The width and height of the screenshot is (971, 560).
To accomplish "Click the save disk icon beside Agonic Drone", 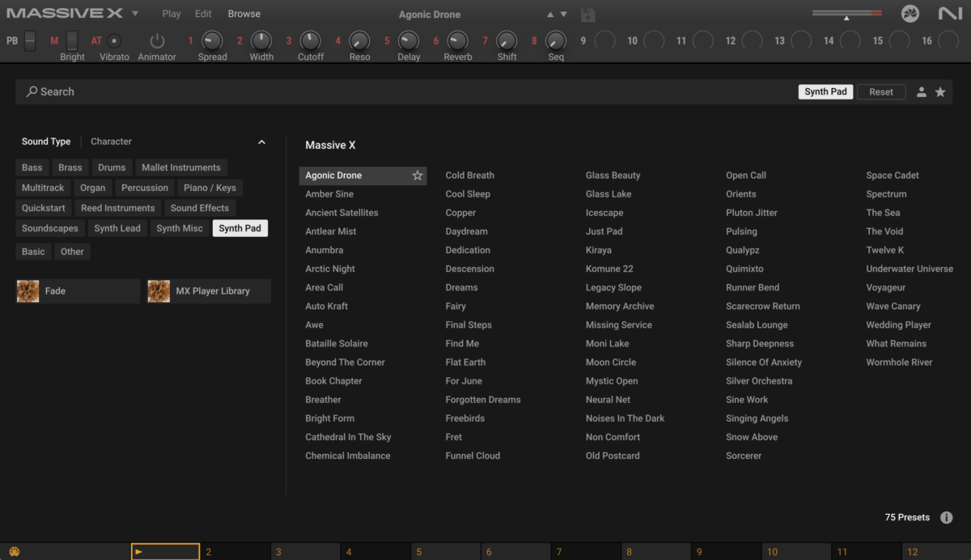I will [x=587, y=14].
